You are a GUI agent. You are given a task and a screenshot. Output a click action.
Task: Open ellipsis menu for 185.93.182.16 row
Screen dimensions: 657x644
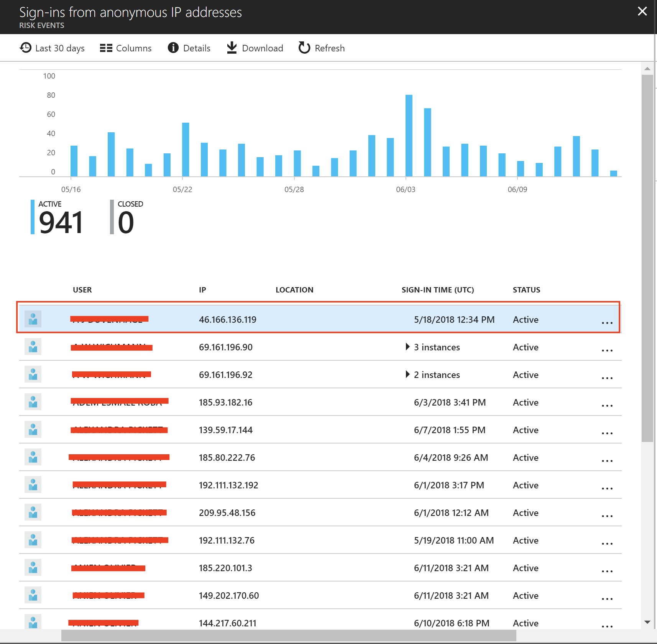[x=607, y=406]
